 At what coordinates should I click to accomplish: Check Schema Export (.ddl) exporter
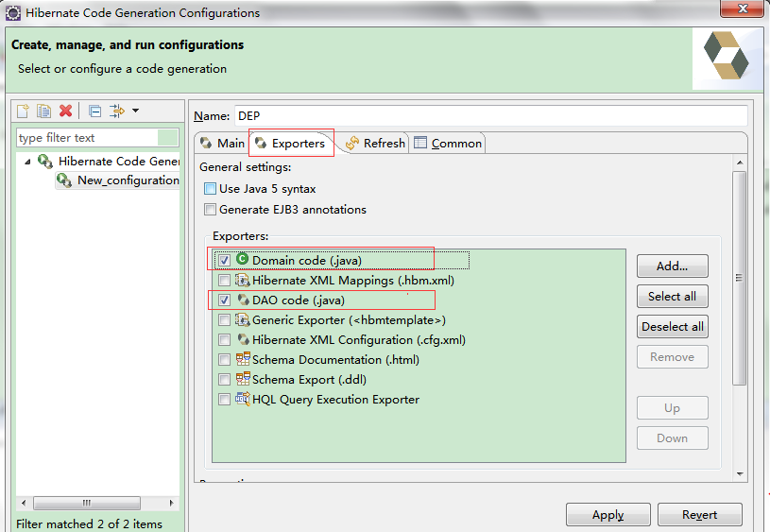(x=225, y=380)
